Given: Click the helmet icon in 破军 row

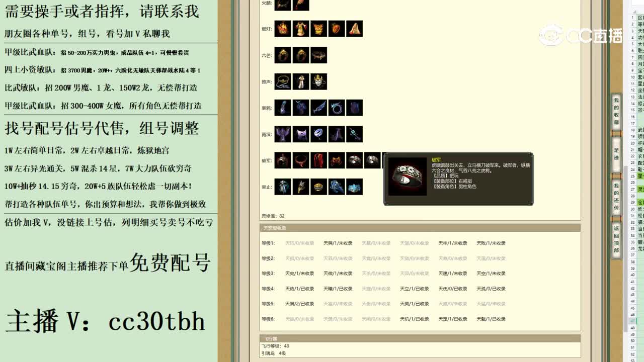Looking at the screenshot, I should 283,160.
